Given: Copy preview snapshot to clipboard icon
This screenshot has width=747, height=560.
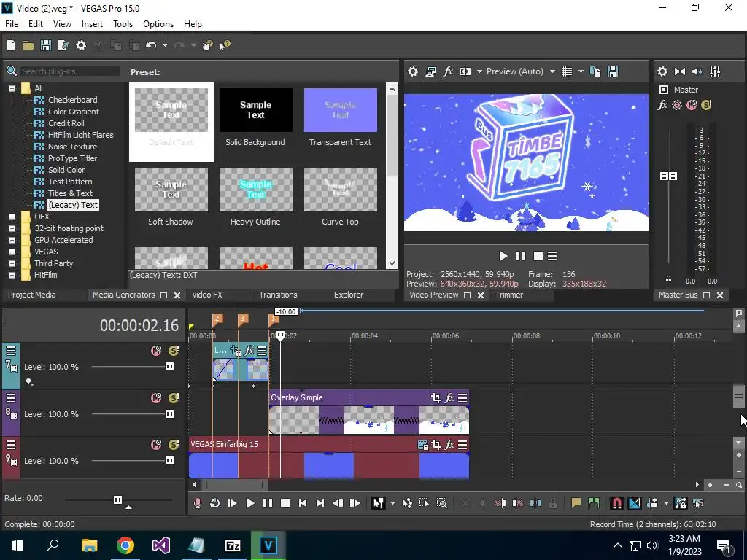Looking at the screenshot, I should click(595, 71).
